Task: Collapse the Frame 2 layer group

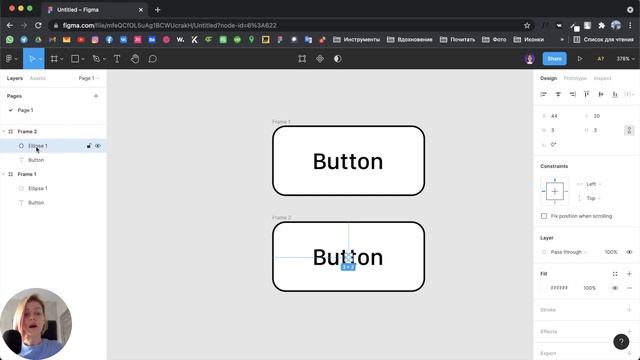Action: 4,132
